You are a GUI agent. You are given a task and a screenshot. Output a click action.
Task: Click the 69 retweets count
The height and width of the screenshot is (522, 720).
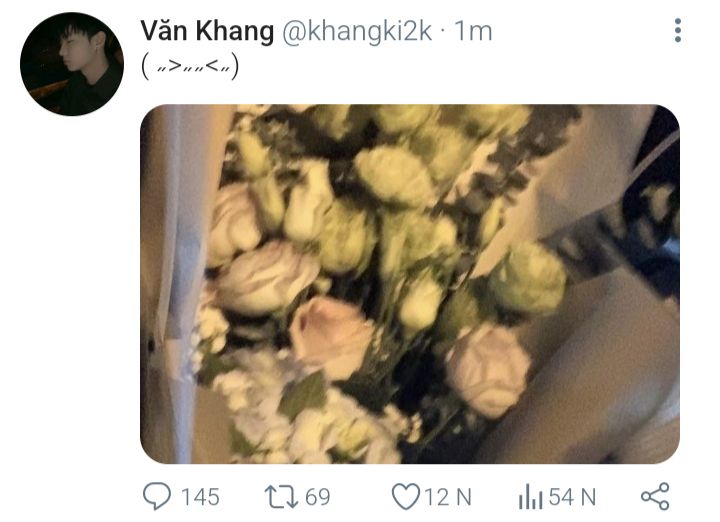[318, 497]
